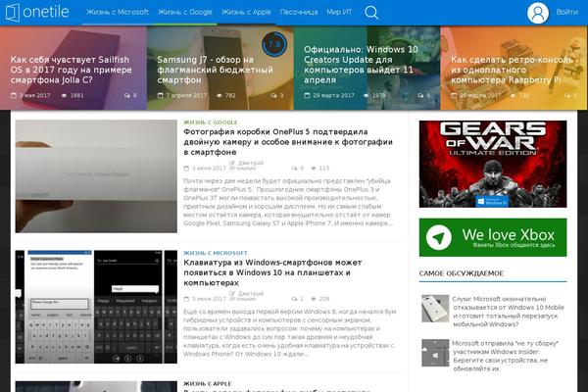Click the author edit icon in OnePlus 5 article

tap(232, 163)
